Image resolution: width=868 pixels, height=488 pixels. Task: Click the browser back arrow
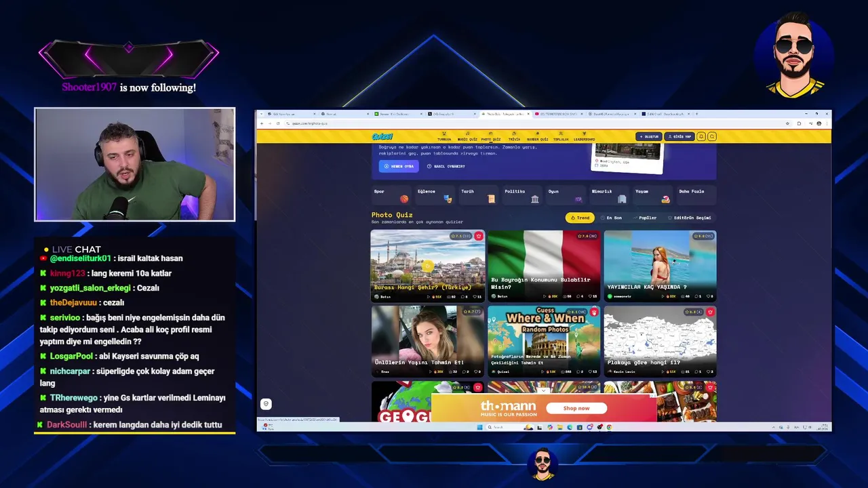pos(262,123)
